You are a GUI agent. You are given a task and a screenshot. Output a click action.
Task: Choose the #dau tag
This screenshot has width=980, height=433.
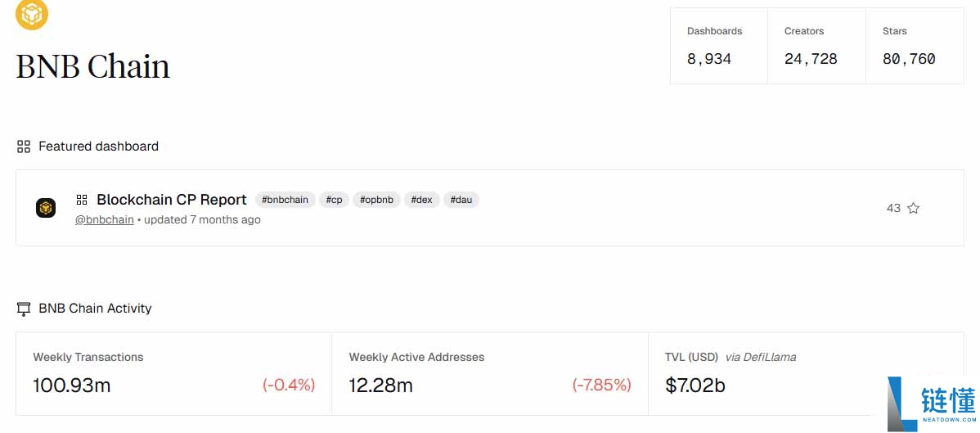tap(461, 200)
